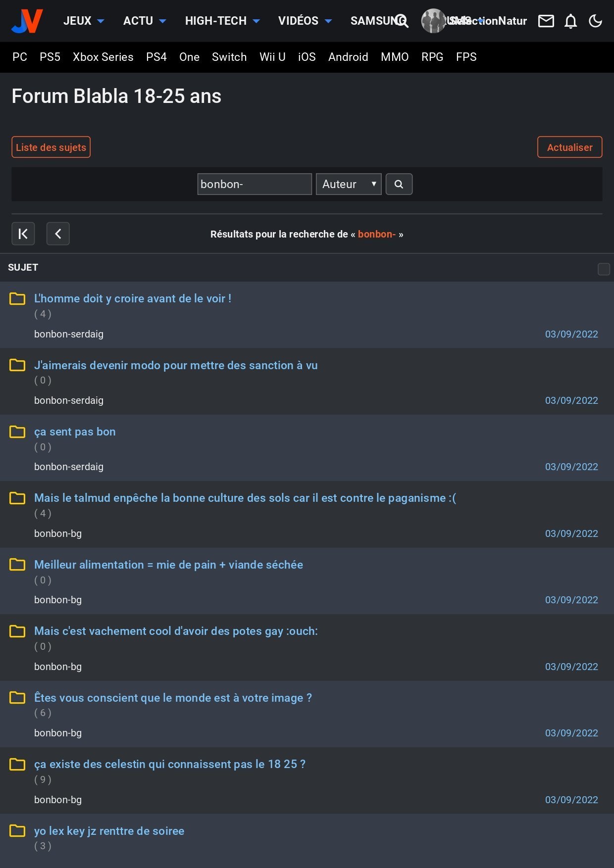
Task: Click the JV logo home icon
Action: tap(27, 21)
